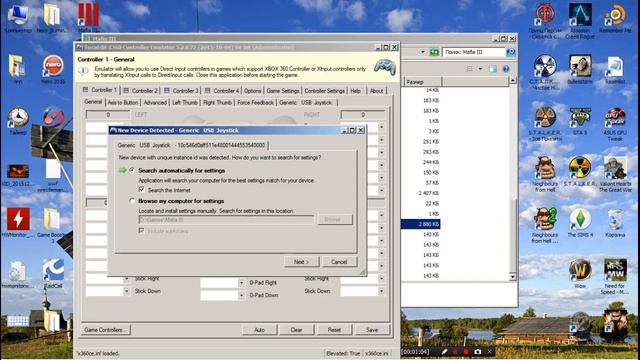Launch ASUS GPU Tweak shortcut
Image resolution: width=640 pixels, height=360 pixels.
(615, 124)
